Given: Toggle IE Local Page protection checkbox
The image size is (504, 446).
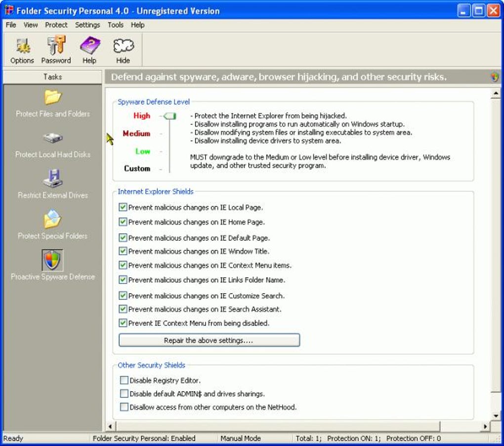Looking at the screenshot, I should tap(123, 207).
